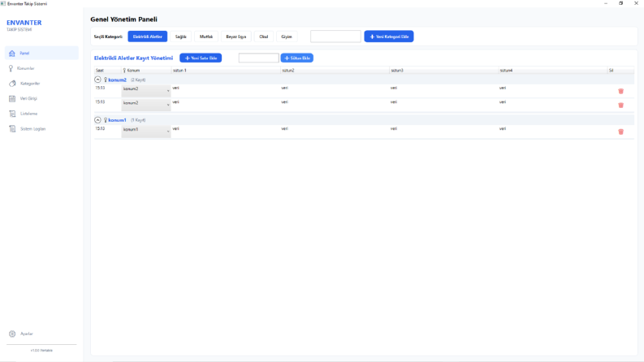Click the 15:13 time in konum1 row
The height and width of the screenshot is (362, 644).
coord(100,128)
